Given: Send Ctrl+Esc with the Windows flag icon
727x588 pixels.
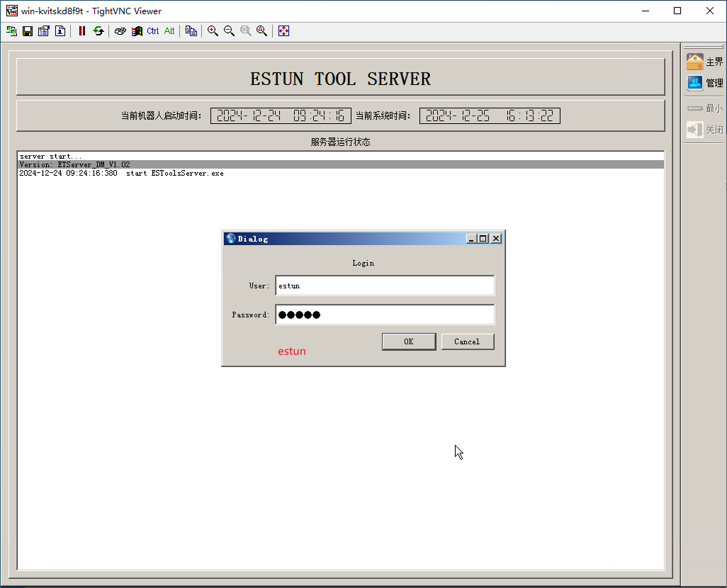Looking at the screenshot, I should point(137,31).
